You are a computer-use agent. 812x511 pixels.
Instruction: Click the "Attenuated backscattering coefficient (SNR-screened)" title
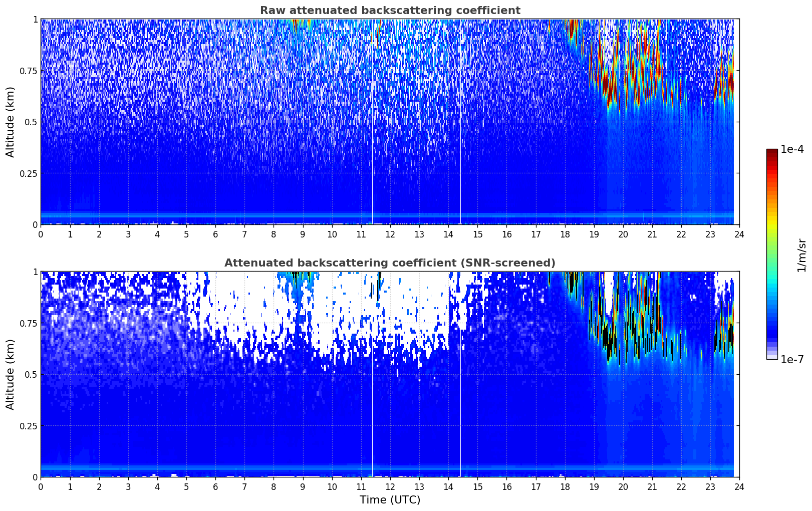coord(390,263)
